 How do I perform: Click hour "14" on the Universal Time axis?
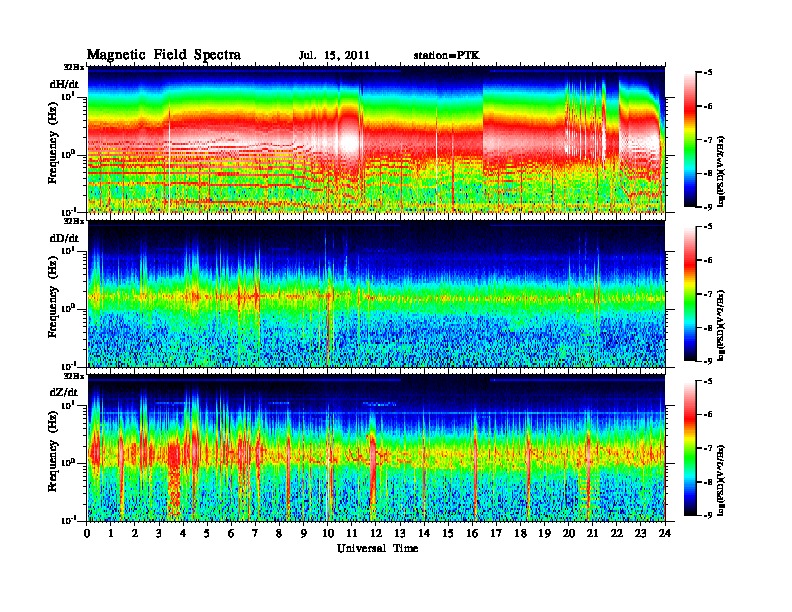coord(424,533)
